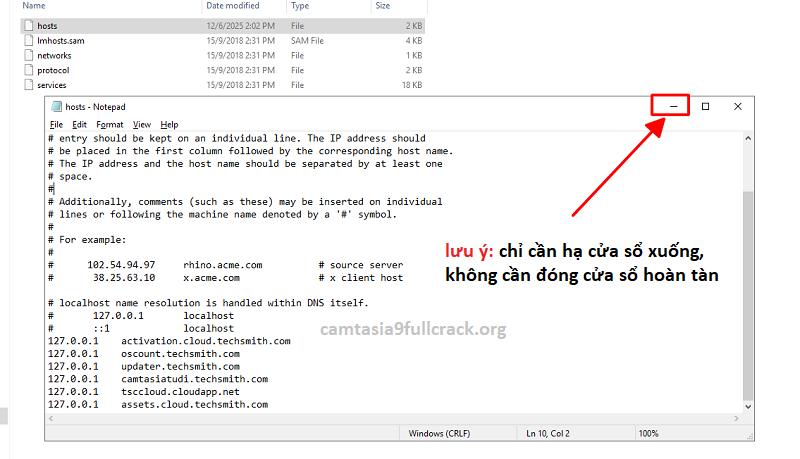Image resolution: width=800 pixels, height=459 pixels.
Task: Click the lmhosts.sam file icon
Action: point(29,40)
